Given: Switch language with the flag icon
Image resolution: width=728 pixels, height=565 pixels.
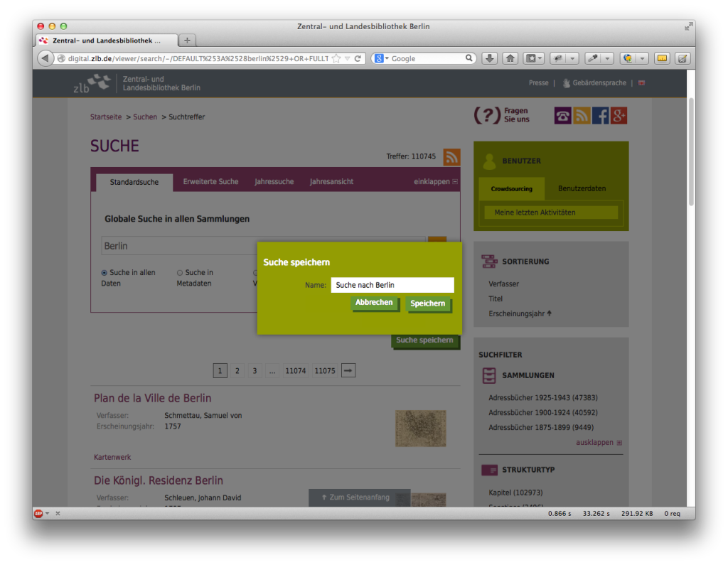Looking at the screenshot, I should pos(641,83).
